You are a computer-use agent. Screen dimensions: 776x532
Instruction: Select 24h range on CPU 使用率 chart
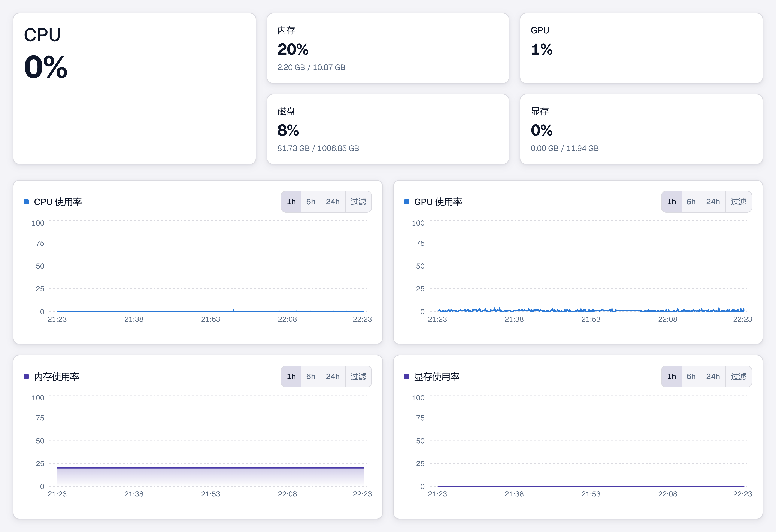click(x=333, y=202)
